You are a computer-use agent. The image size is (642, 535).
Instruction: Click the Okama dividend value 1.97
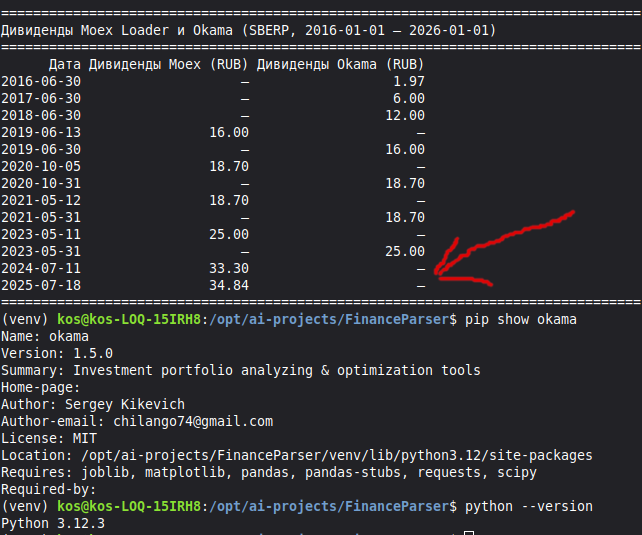click(x=408, y=81)
